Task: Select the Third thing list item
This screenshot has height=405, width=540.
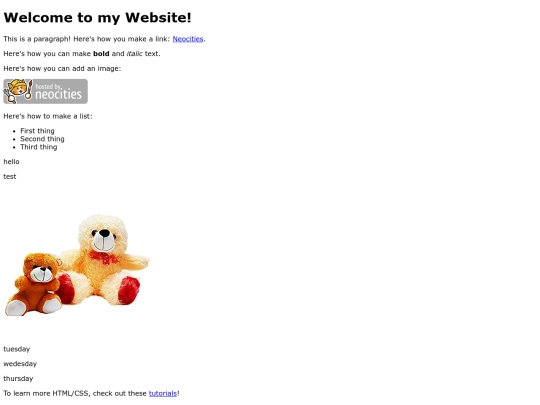Action: point(39,147)
